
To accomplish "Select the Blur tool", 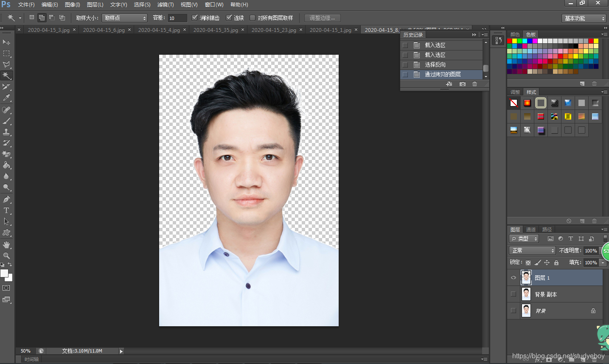I will point(6,176).
